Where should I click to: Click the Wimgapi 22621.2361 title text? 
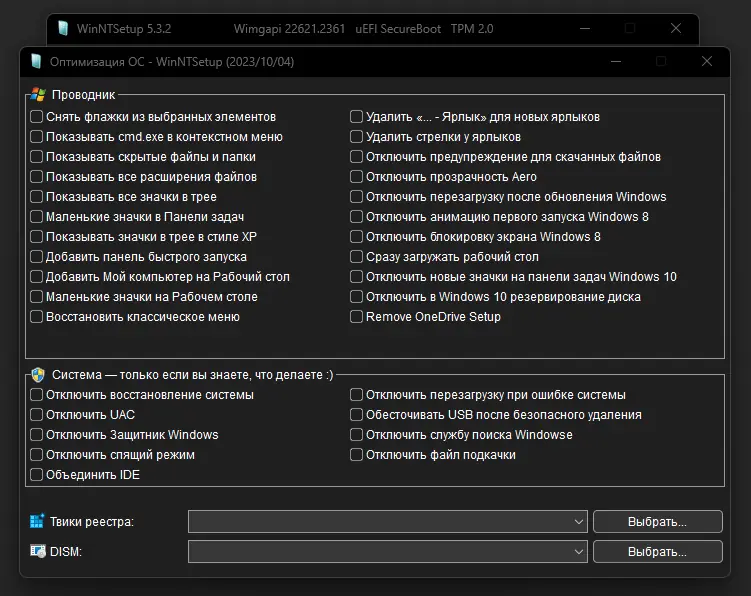pyautogui.click(x=289, y=29)
